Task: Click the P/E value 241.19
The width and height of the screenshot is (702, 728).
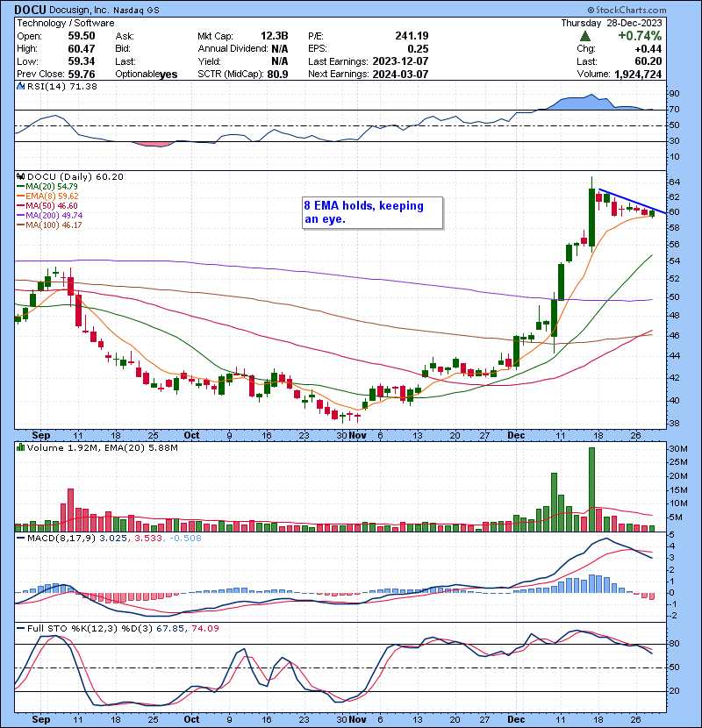Action: pyautogui.click(x=412, y=36)
